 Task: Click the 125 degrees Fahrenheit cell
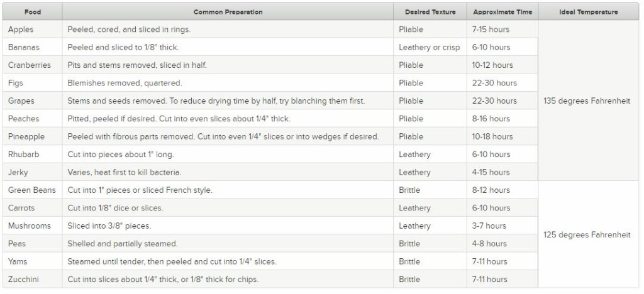point(587,234)
